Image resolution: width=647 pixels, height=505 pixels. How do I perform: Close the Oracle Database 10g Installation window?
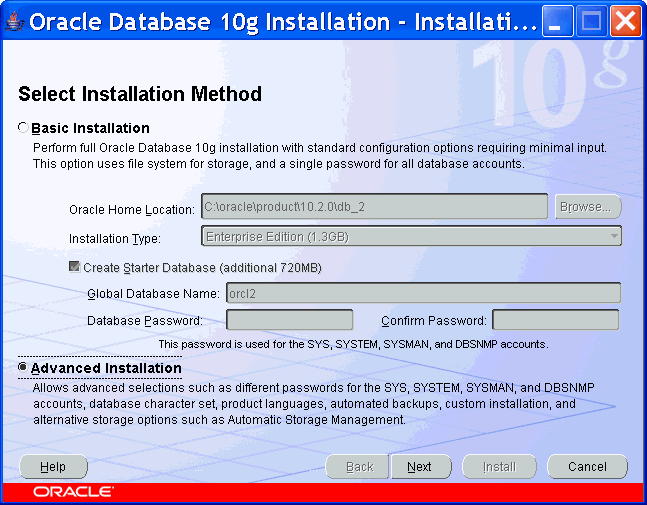[625, 22]
